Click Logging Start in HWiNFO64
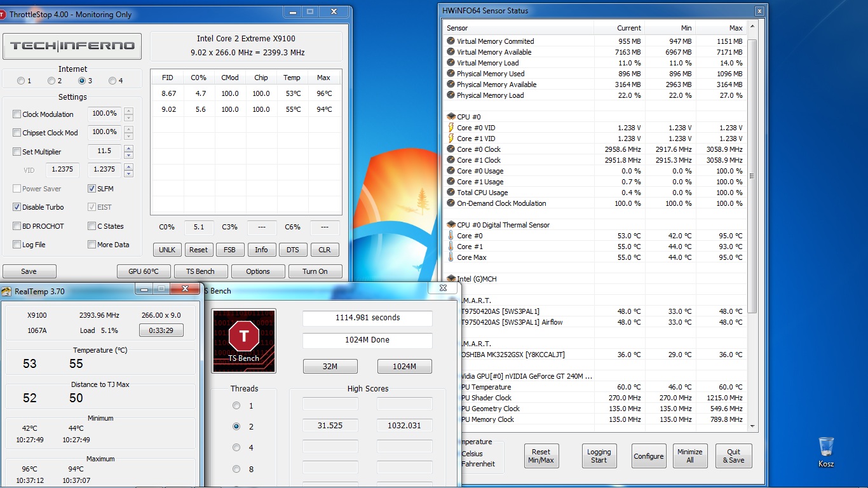 [x=599, y=456]
